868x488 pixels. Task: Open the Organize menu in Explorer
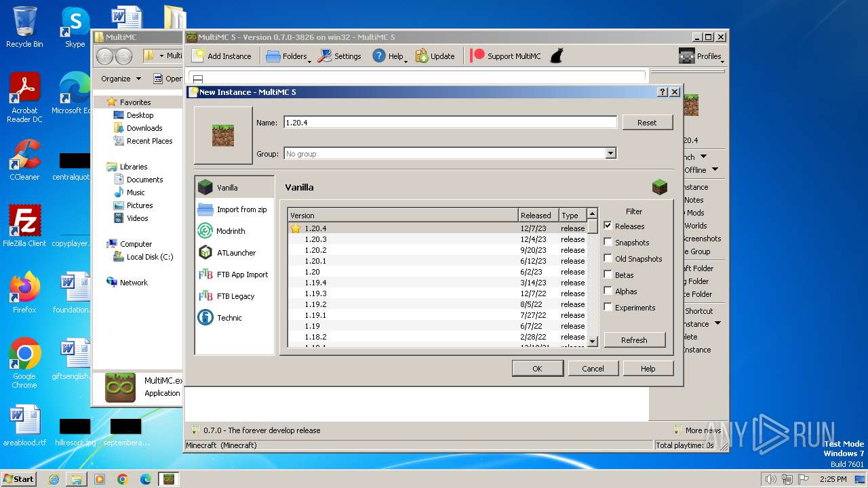[121, 79]
